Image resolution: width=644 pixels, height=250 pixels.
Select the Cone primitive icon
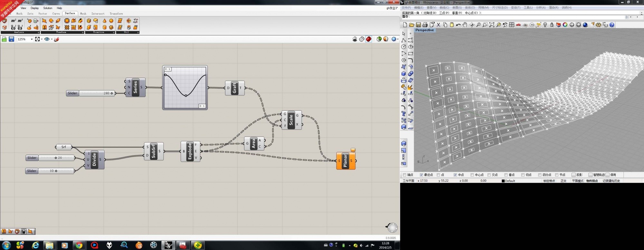click(x=104, y=21)
